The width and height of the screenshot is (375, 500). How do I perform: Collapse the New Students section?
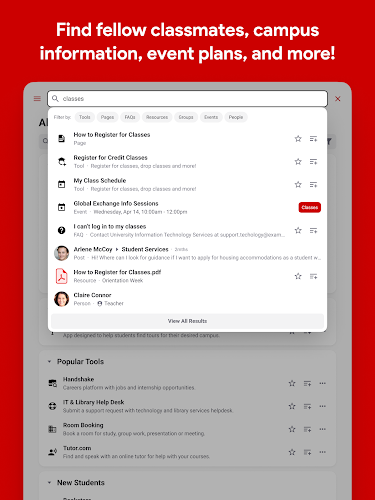[x=49, y=483]
